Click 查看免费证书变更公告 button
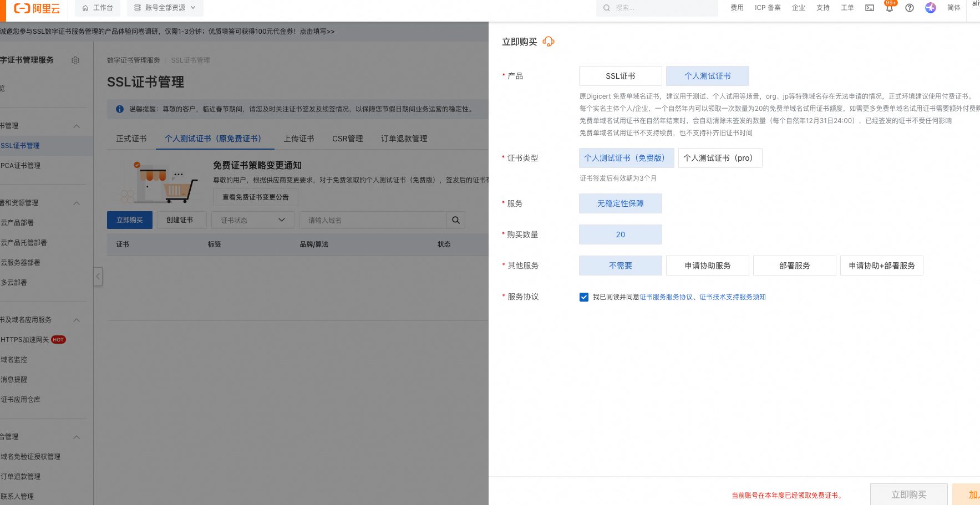 (256, 197)
